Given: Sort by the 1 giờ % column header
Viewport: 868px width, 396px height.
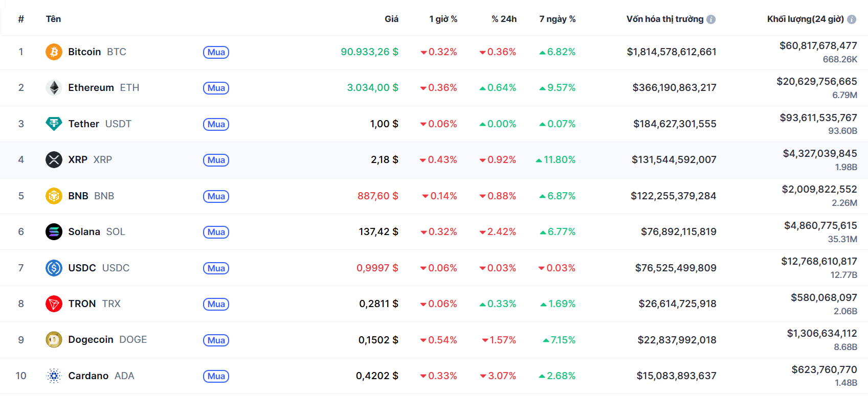Looking at the screenshot, I should (443, 19).
